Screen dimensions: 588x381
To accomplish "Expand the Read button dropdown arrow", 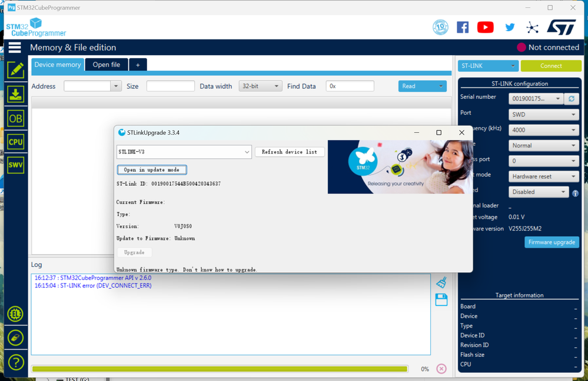I will tap(441, 86).
